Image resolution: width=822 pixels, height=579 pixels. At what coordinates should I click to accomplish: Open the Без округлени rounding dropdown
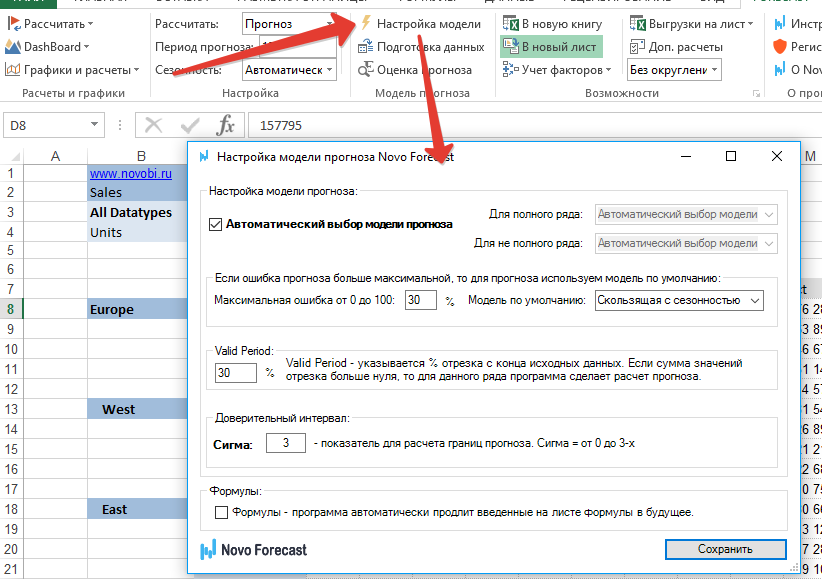[x=674, y=70]
